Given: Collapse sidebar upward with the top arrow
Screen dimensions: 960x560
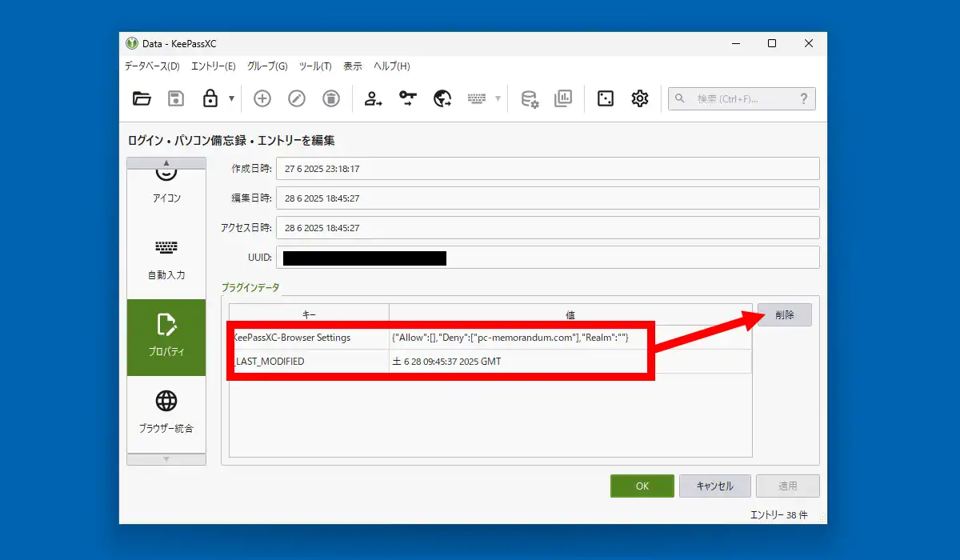Looking at the screenshot, I should 166,163.
